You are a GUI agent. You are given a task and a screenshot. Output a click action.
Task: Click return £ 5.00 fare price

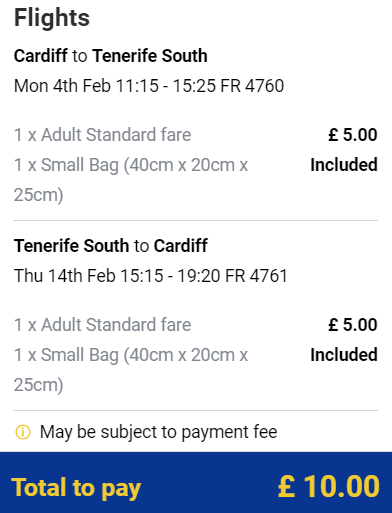click(353, 325)
